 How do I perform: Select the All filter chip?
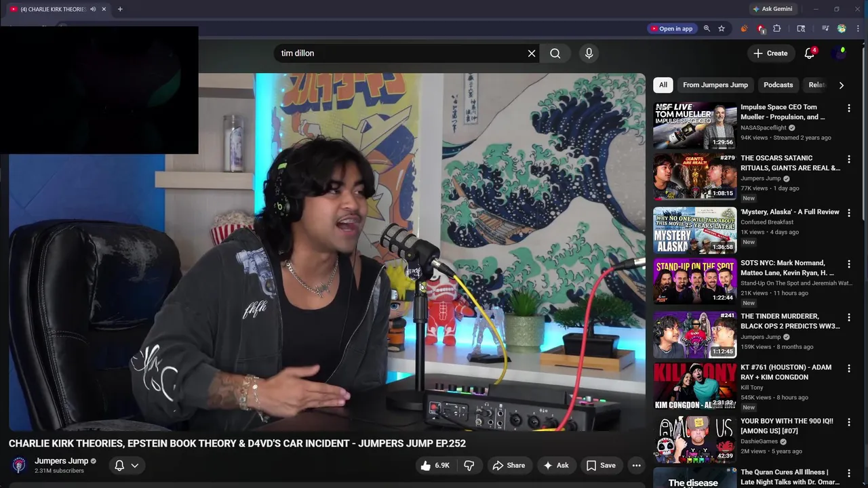click(x=663, y=85)
